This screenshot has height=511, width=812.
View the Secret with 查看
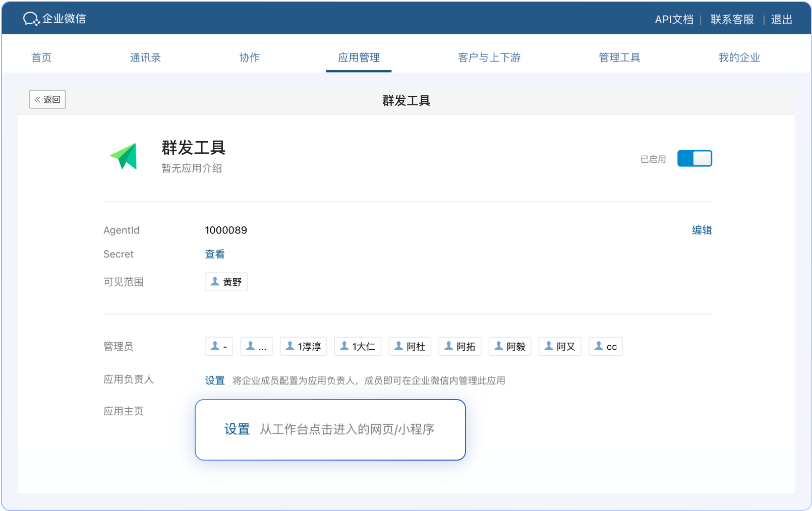[215, 254]
